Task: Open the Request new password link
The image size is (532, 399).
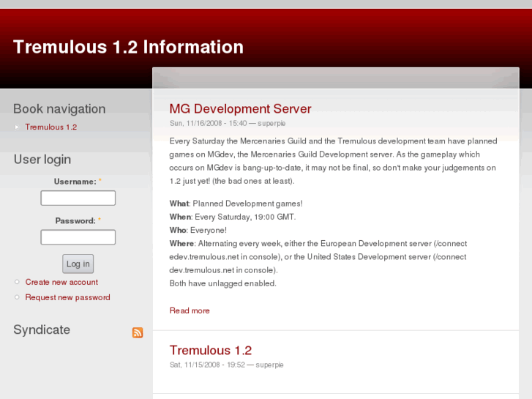Action: coord(67,298)
